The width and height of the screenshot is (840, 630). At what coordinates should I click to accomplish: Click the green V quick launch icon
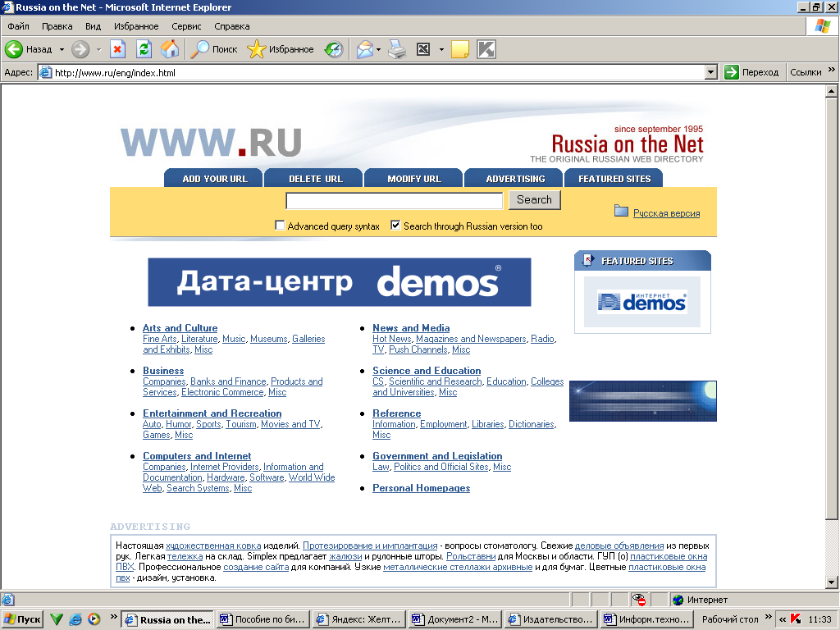click(x=57, y=619)
